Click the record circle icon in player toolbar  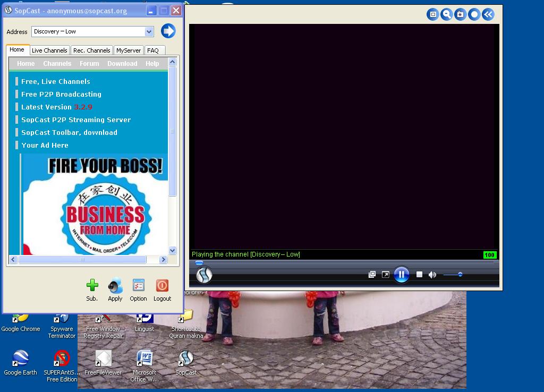[x=474, y=14]
